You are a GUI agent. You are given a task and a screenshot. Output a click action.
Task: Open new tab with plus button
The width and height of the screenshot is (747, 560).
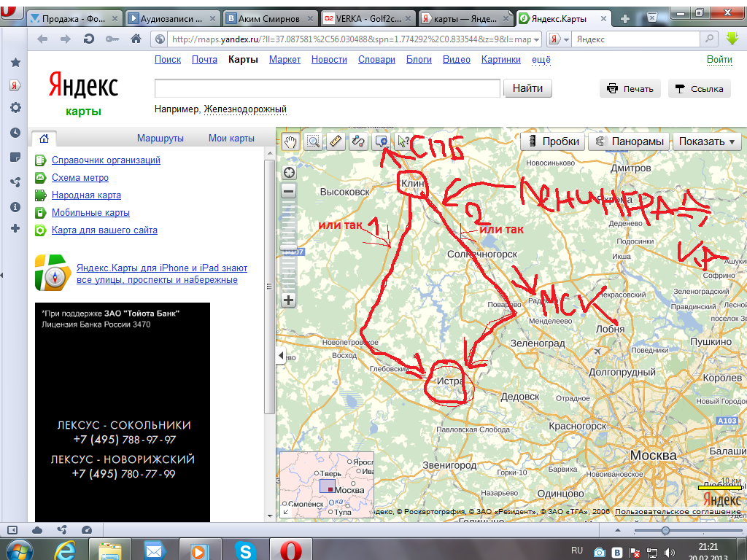[625, 18]
